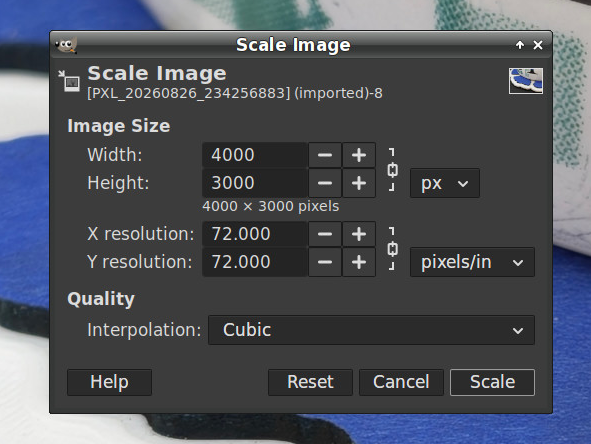
Task: Click the Width input field
Action: pos(255,155)
